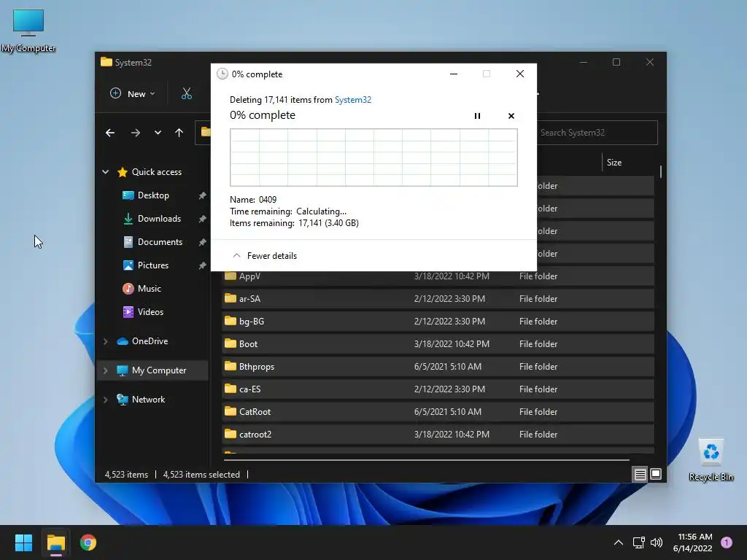The width and height of the screenshot is (747, 560).
Task: Click the CatRoot folder icon
Action: (231, 411)
